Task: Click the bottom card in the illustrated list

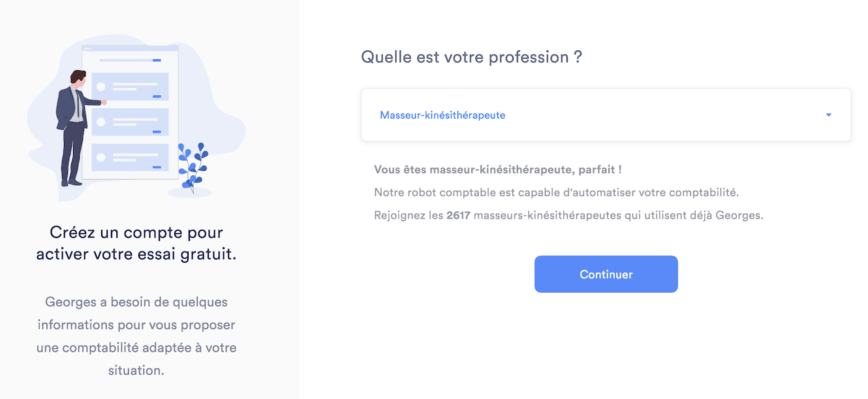Action: tap(131, 157)
